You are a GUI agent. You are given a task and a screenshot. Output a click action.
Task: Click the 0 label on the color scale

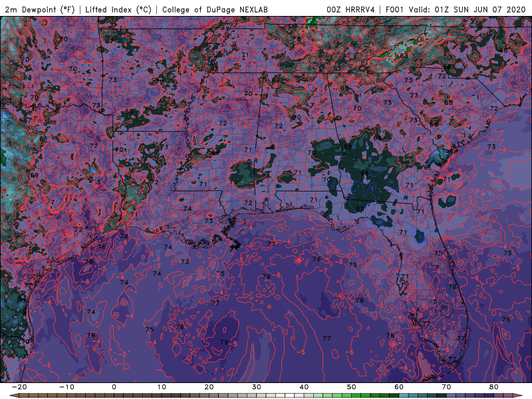coord(114,387)
